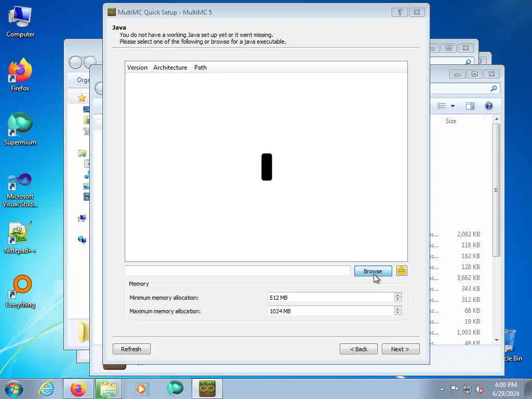This screenshot has height=399, width=532.
Task: Go back with the < Back button
Action: [358, 349]
